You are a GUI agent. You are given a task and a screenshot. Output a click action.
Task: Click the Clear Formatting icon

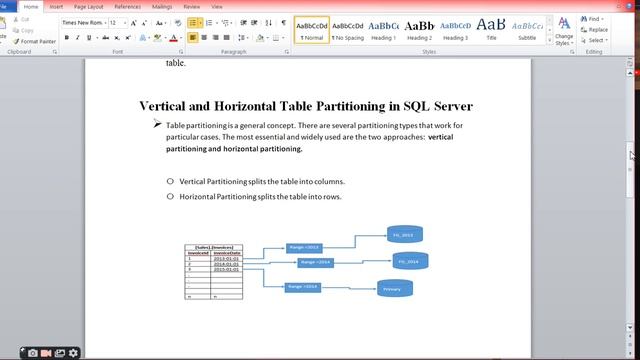178,23
